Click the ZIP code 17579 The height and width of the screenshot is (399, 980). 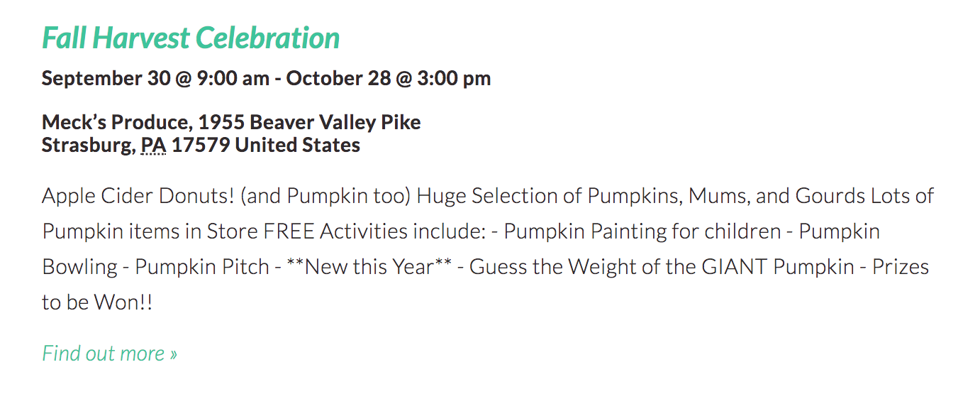coord(201,146)
